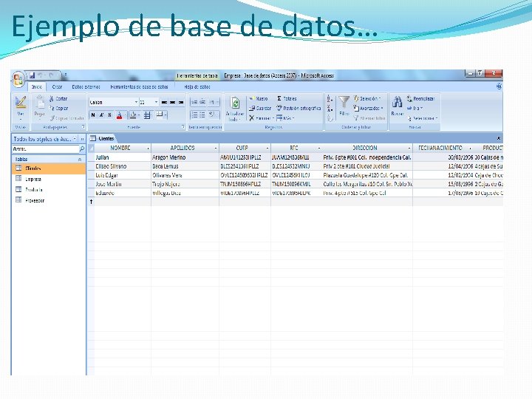Click the Pegar clipboard icon
The width and height of the screenshot is (532, 399).
click(x=39, y=102)
